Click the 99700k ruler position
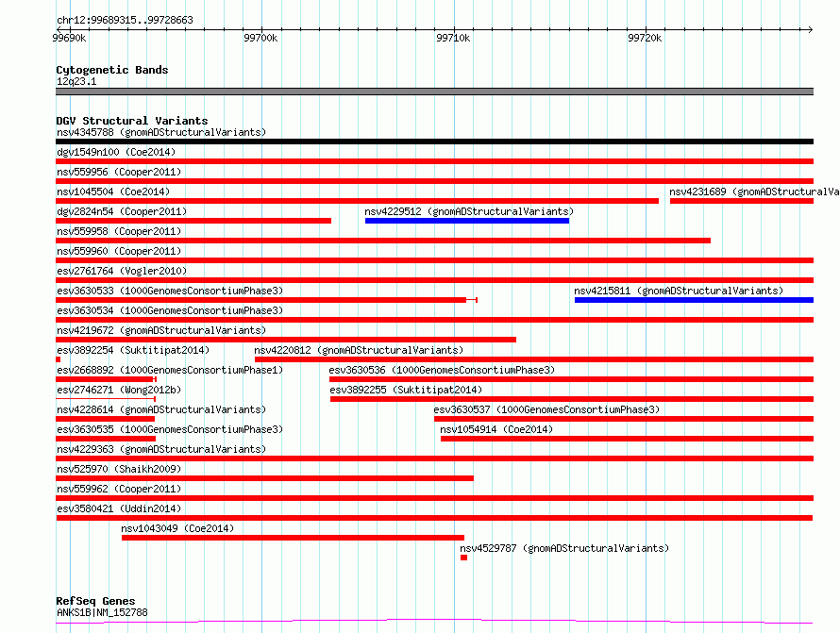Screen dimensions: 840x633 coord(260,38)
